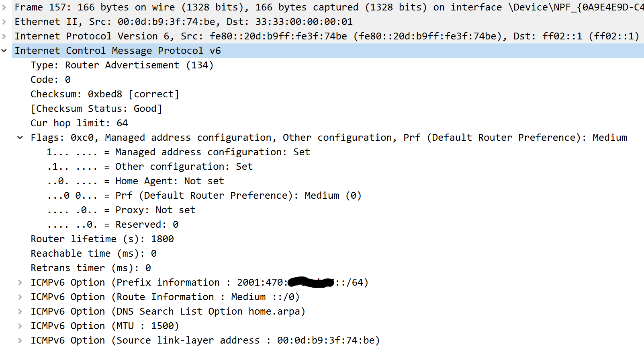644x348 pixels.
Task: Select Home Agent: Not set line
Action: pyautogui.click(x=135, y=181)
